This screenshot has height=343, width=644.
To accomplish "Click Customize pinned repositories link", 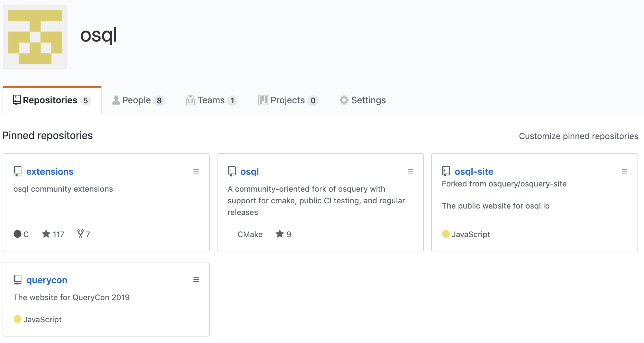I will point(578,136).
